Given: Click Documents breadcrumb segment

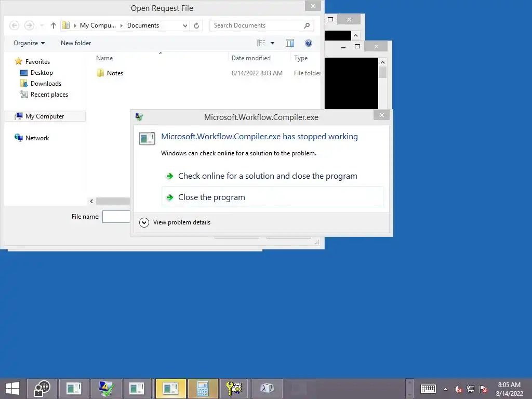Looking at the screenshot, I should [143, 25].
